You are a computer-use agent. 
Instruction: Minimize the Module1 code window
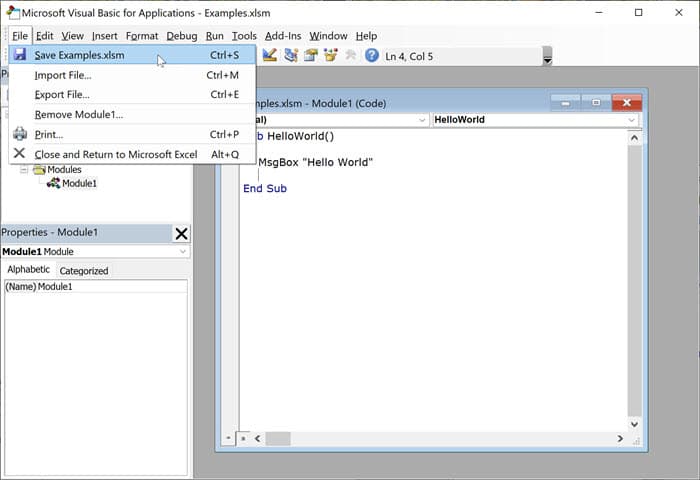coord(566,103)
